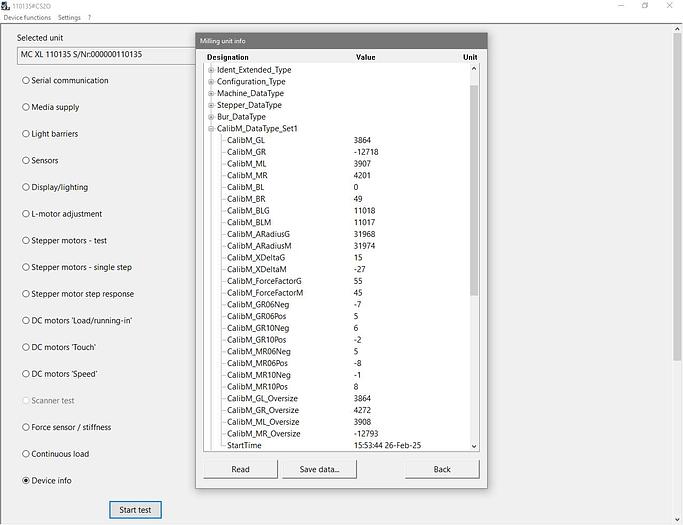Open the Device functions menu
This screenshot has height=525, width=683.
27,18
